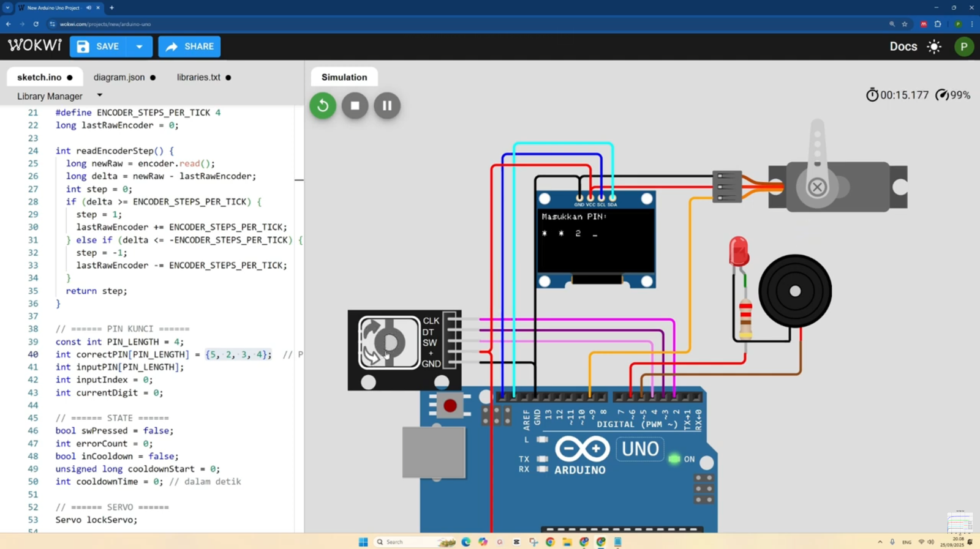Open the dropdown arrow next to SAVE
Viewport: 980px width, 549px height.
tap(140, 47)
